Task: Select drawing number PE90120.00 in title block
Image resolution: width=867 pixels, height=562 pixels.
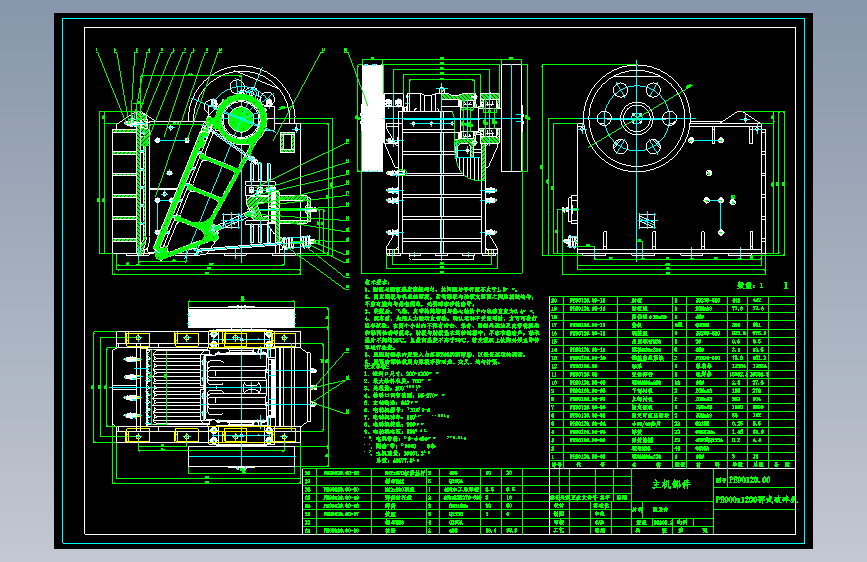Action: pos(749,480)
